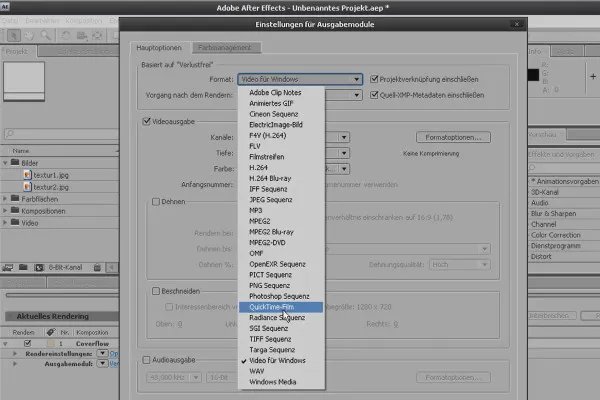Expand Rendereinstellungen row triangle
The height and width of the screenshot is (400, 600).
[15, 354]
